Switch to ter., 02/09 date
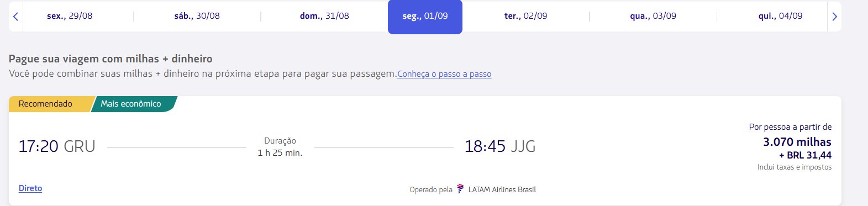868x206 pixels. click(x=525, y=16)
